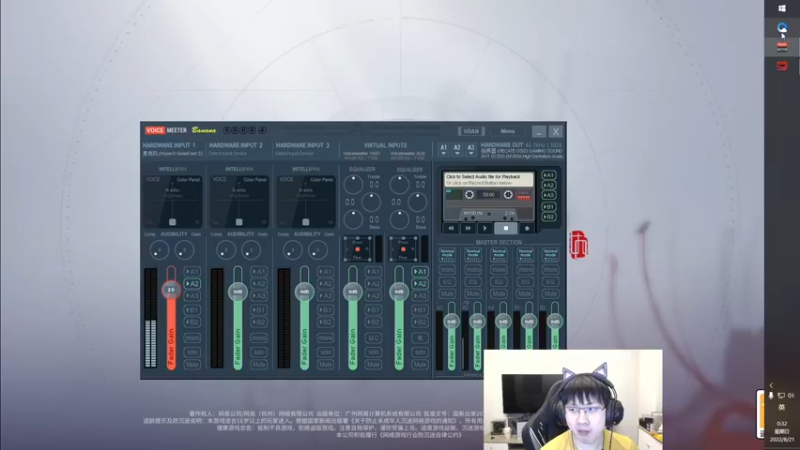Viewport: 800px width, 450px height.
Task: Click Hardware Input 2 Intellipan voice panel
Action: [239, 202]
